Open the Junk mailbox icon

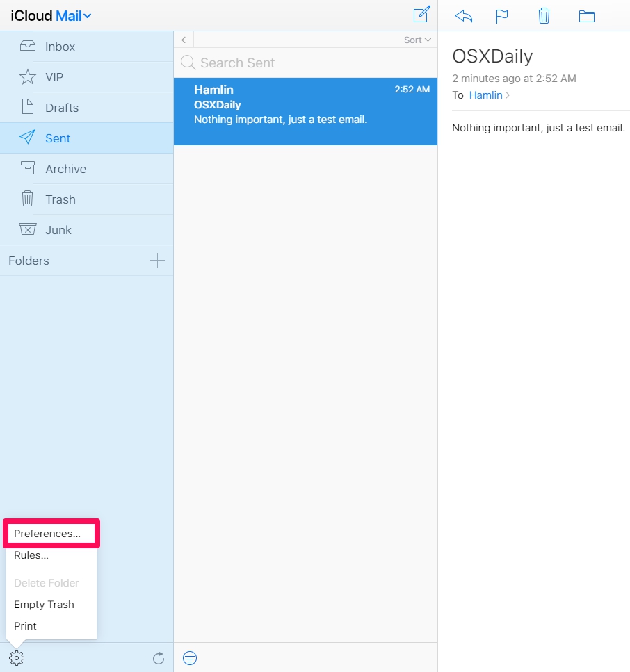(26, 229)
